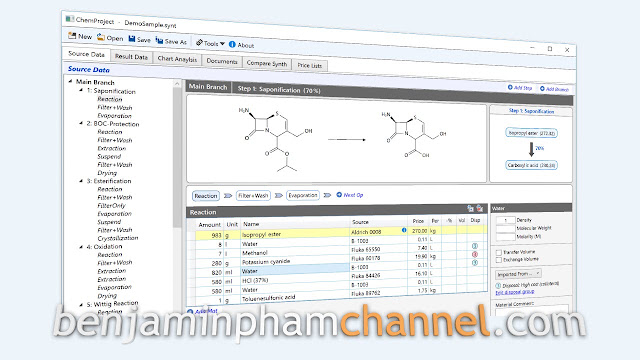Viewport: 640px width, 360px height.
Task: Click the Density input field
Action: click(505, 220)
